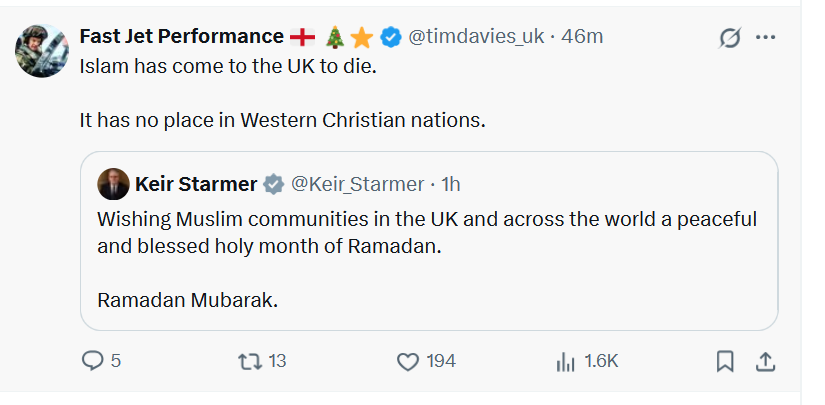Click the reply speech bubble icon

(92, 361)
